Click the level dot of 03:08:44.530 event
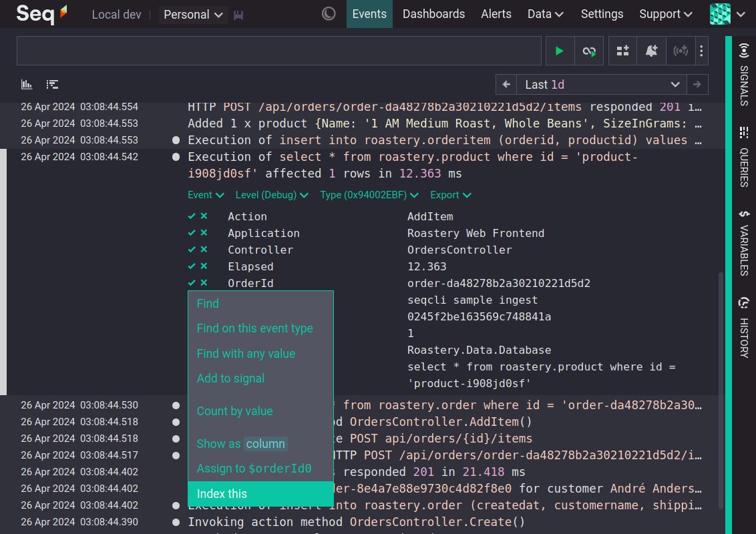Screen dimensions: 756x534 (x=176, y=405)
